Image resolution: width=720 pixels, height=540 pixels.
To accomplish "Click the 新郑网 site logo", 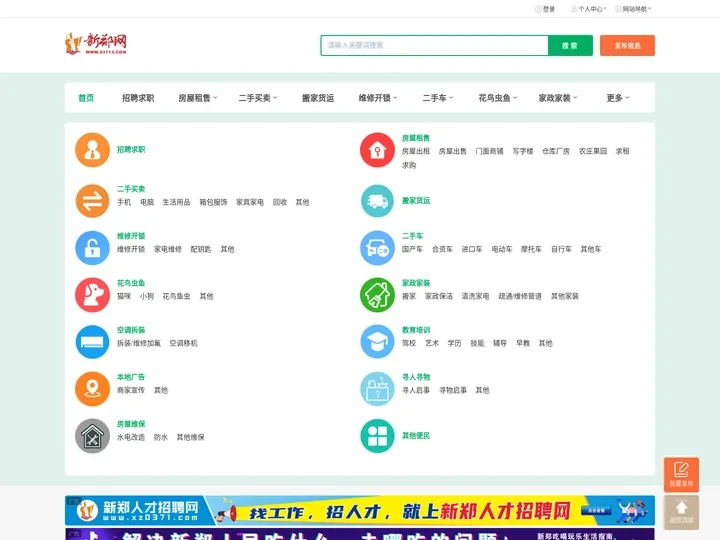I will [96, 44].
